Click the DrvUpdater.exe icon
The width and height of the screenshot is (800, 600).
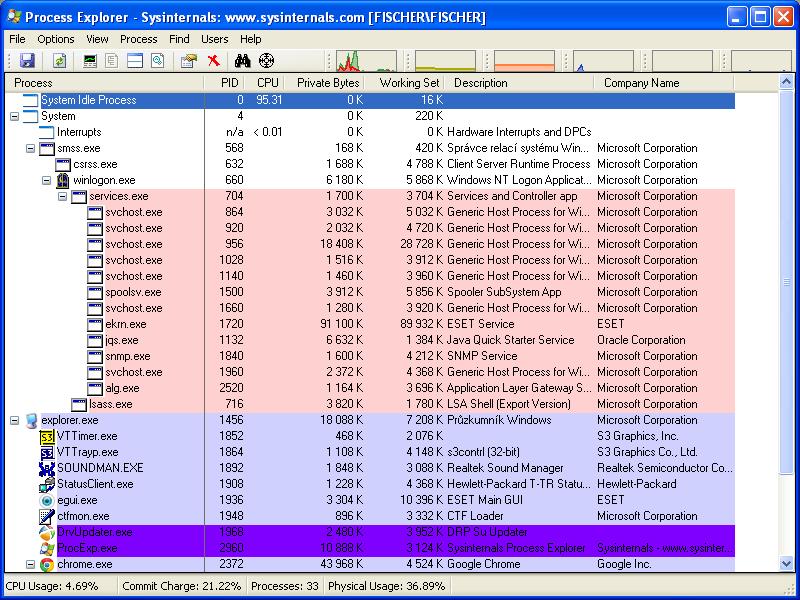tap(47, 533)
